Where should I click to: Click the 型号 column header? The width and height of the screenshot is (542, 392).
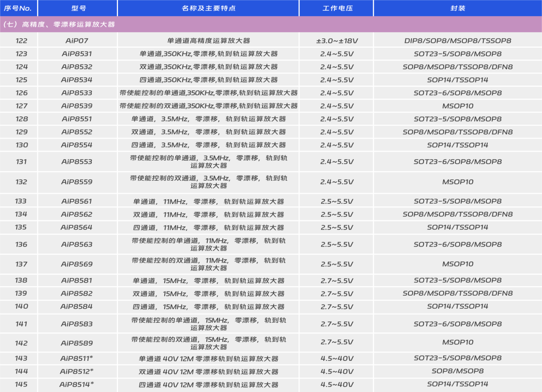[x=77, y=9]
